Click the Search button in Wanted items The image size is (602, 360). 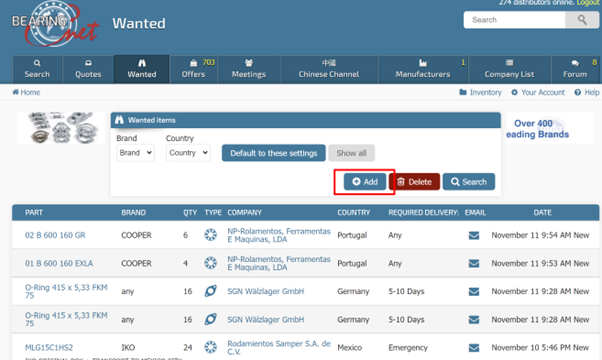tap(469, 182)
